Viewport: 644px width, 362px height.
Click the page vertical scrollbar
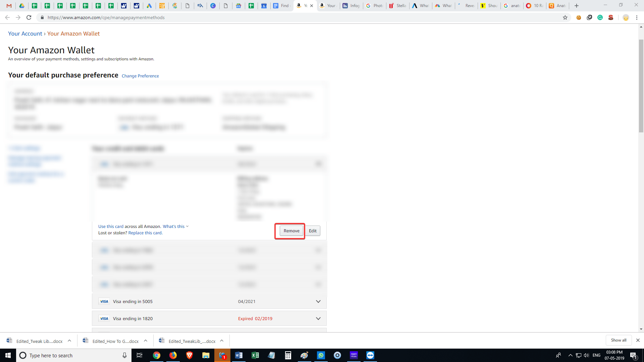click(641, 86)
